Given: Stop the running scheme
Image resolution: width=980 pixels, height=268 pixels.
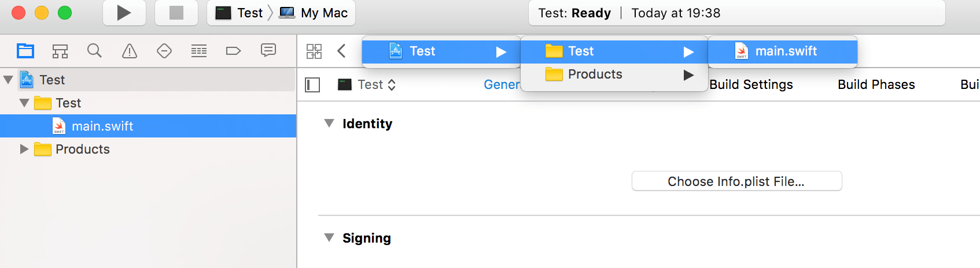Looking at the screenshot, I should tap(176, 13).
